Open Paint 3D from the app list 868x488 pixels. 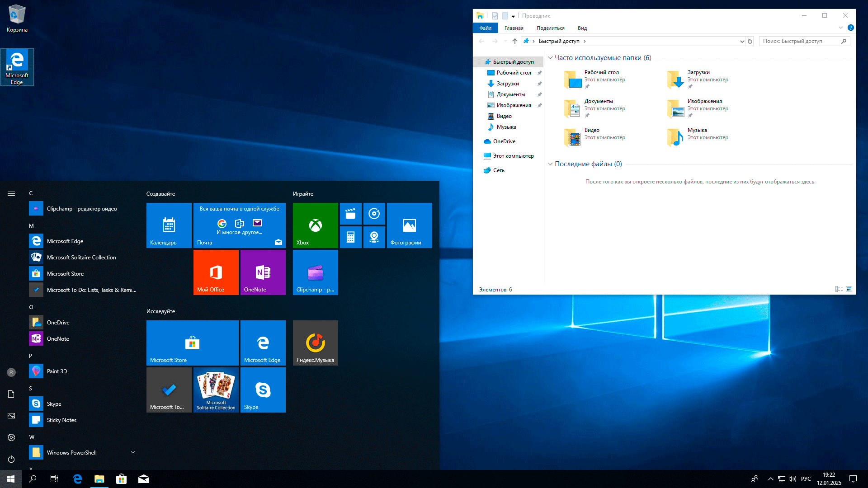tap(57, 371)
